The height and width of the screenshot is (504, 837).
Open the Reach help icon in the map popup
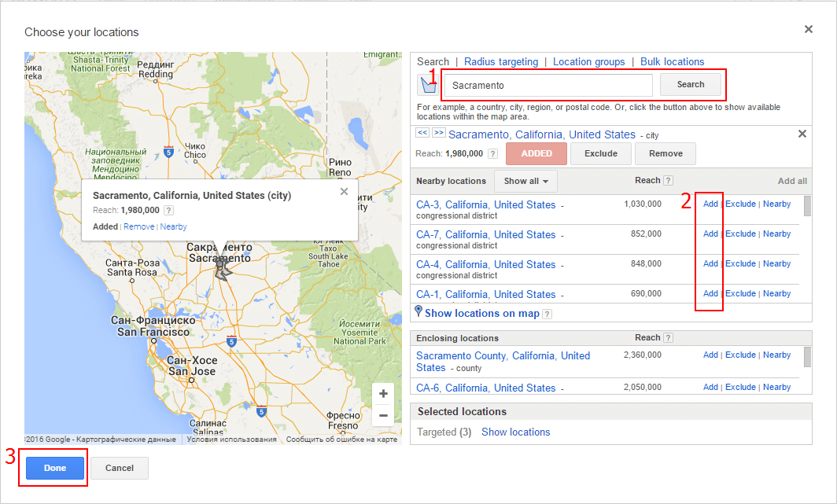pos(168,210)
